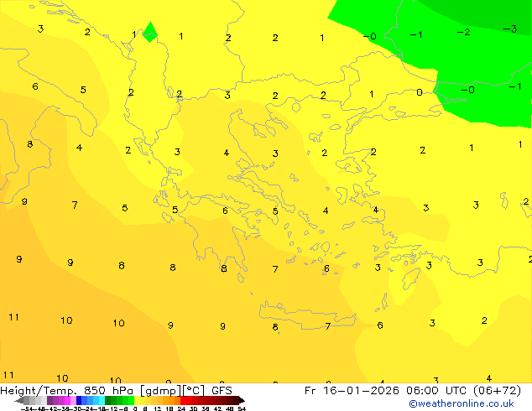The width and height of the screenshot is (532, 411).
Task: Click the "[°C]" unit label
Action: click(194, 391)
